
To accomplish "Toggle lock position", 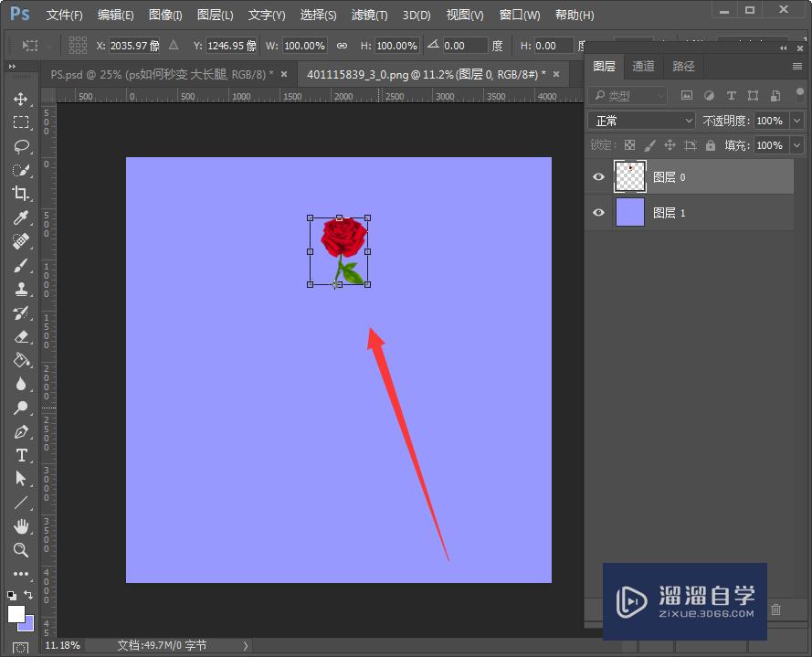I will coord(670,145).
